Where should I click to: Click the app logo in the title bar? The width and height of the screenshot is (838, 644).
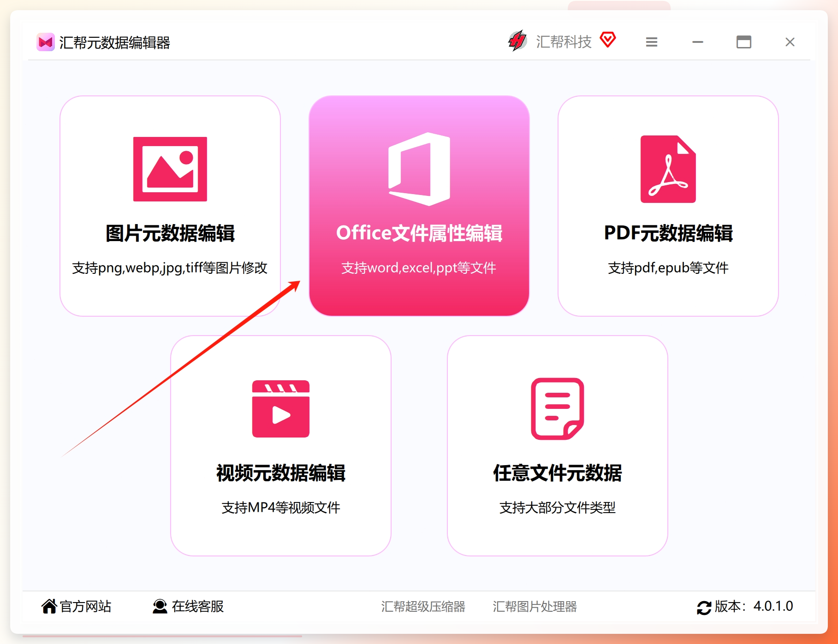click(x=46, y=42)
